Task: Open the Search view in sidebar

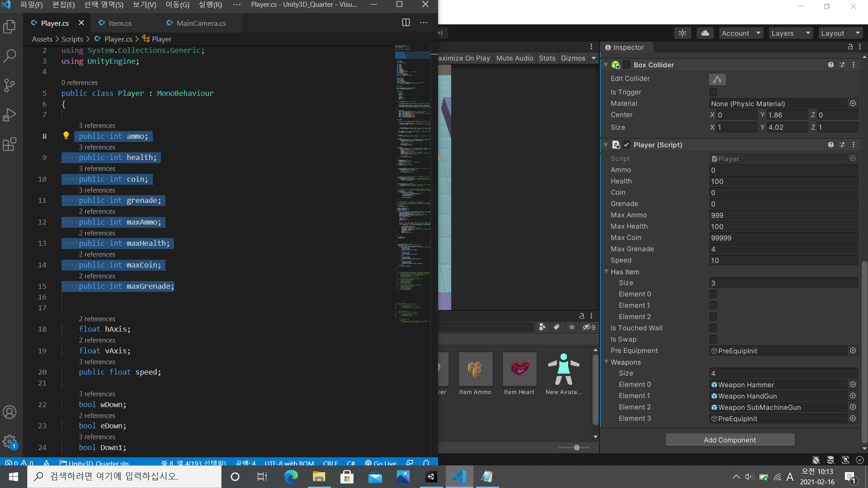Action: (x=9, y=56)
